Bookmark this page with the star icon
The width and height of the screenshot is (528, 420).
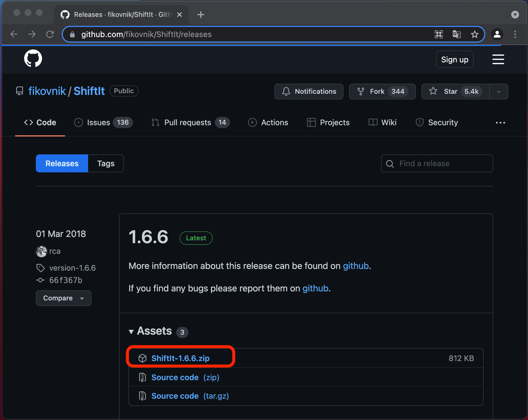click(x=474, y=34)
